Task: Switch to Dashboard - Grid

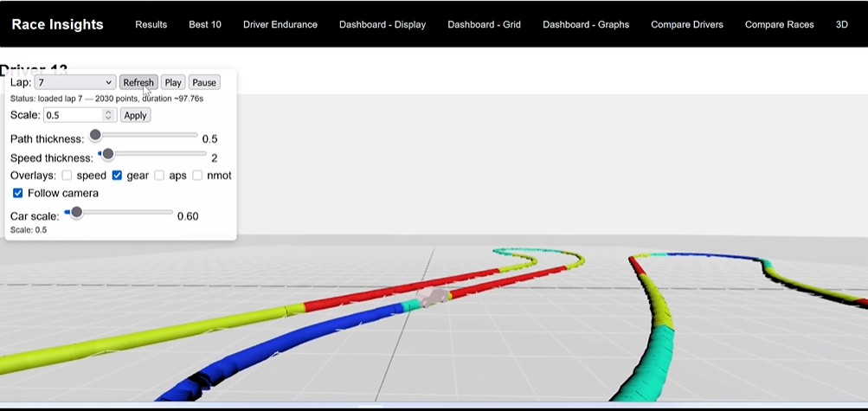Action: tap(484, 24)
